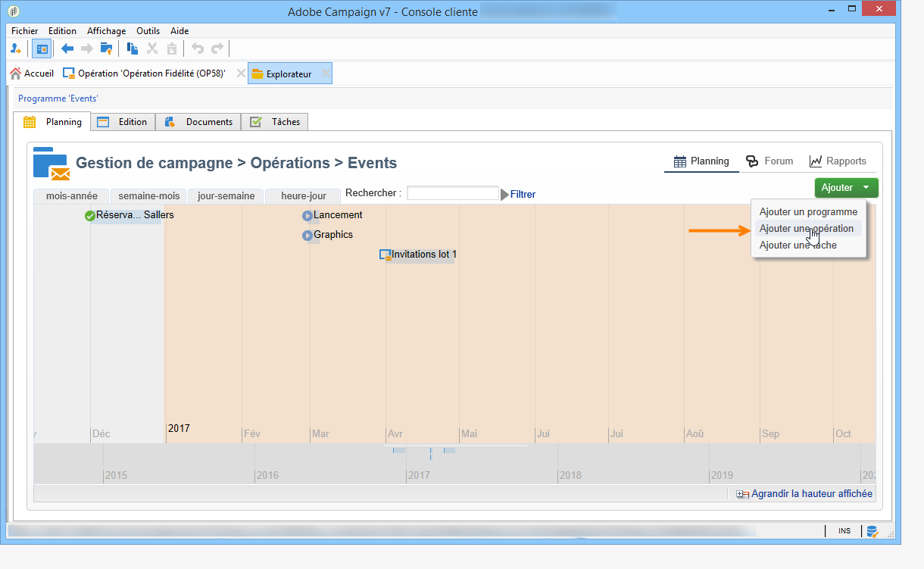
Task: Click the campaign folder envelope icon
Action: 52,164
